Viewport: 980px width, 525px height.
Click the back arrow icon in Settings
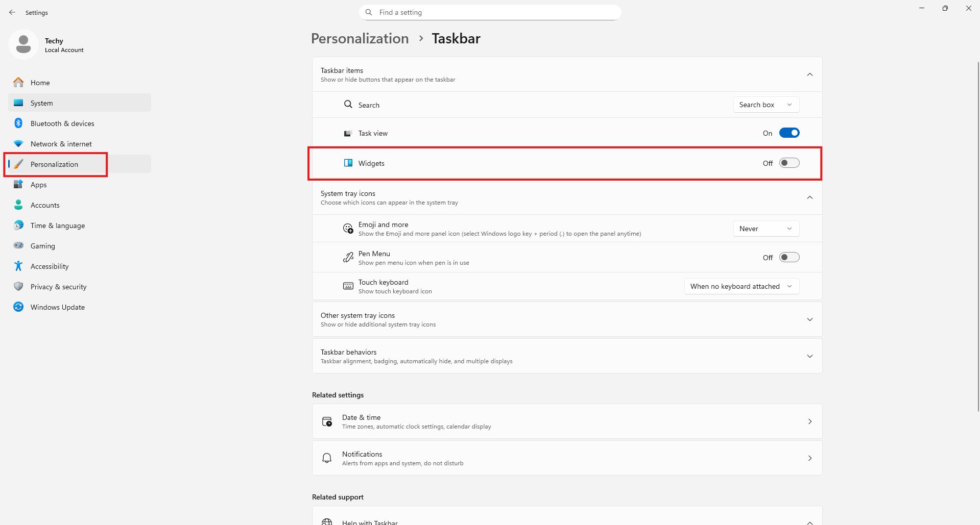(x=12, y=12)
